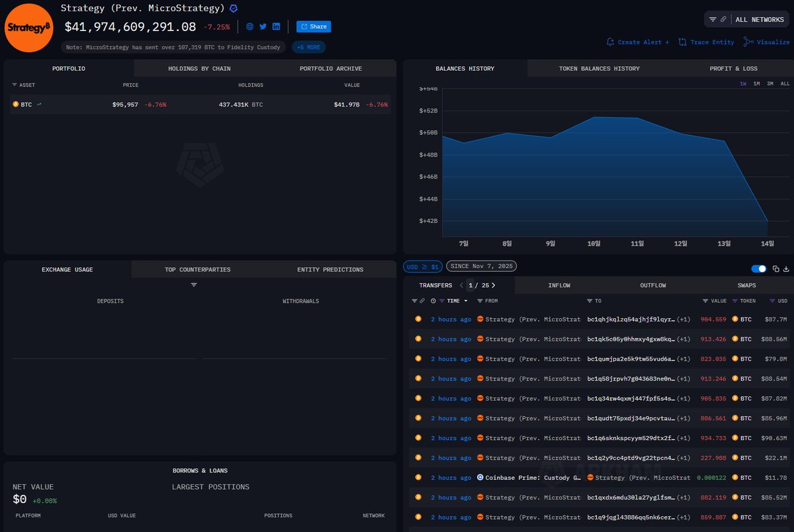Click the chart data point at 14일
This screenshot has height=532, width=794.
[767, 221]
